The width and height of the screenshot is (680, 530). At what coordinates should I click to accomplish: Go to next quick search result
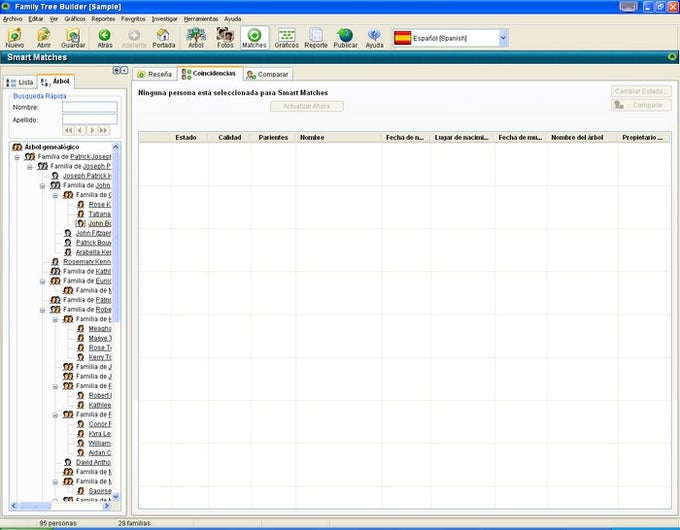click(92, 131)
